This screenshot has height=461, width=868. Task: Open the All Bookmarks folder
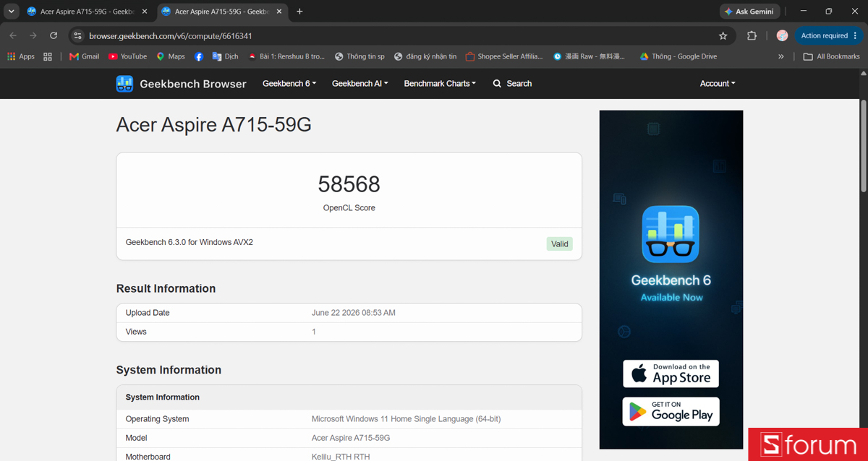coord(831,56)
